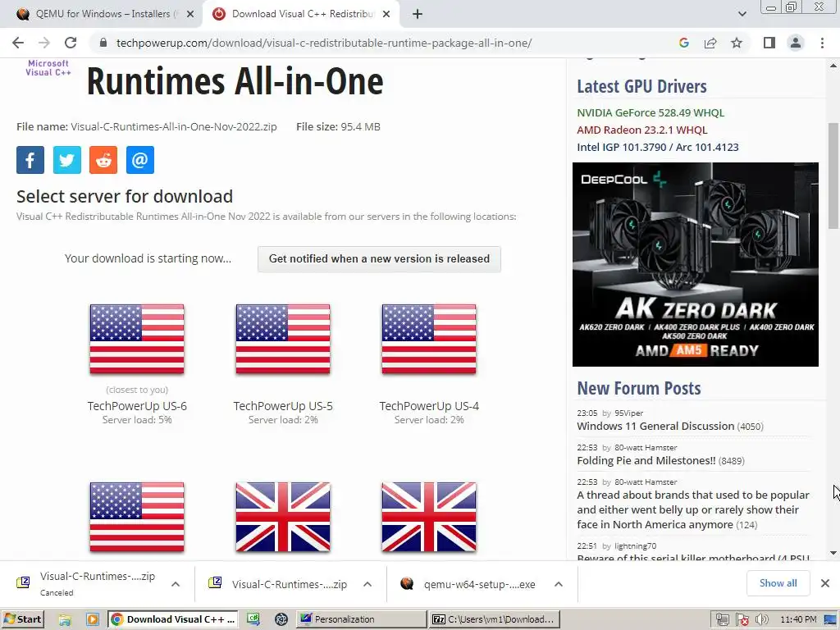Viewport: 840px width, 630px height.
Task: Open NVIDIA GeForce 528.49 WHQL driver link
Action: click(651, 112)
